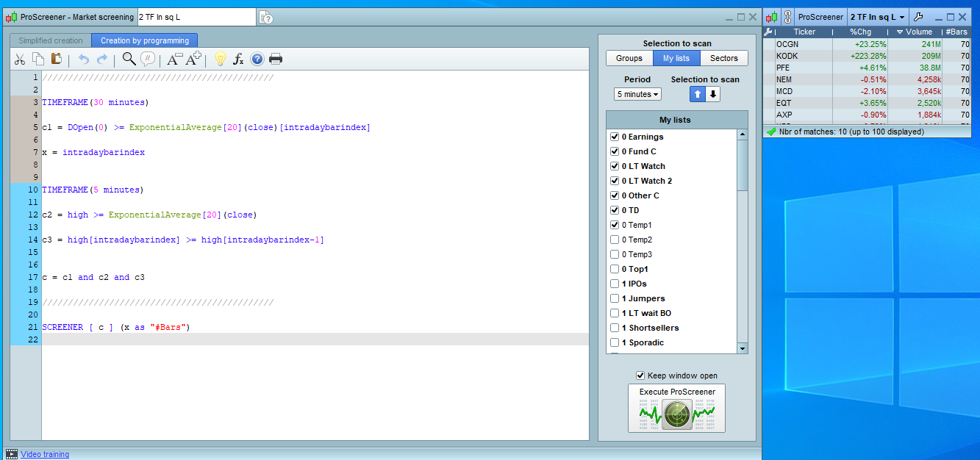Viewport: 980px width, 460px height.
Task: Sort results by #Bars column
Action: coord(958,32)
